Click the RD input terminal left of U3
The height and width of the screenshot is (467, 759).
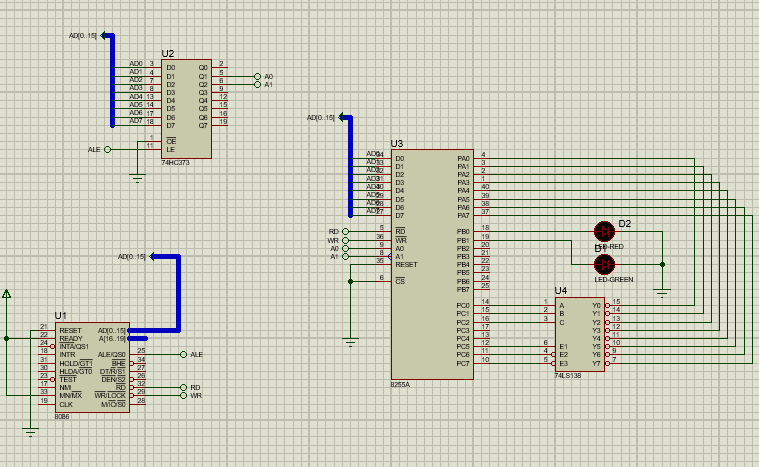pyautogui.click(x=346, y=232)
